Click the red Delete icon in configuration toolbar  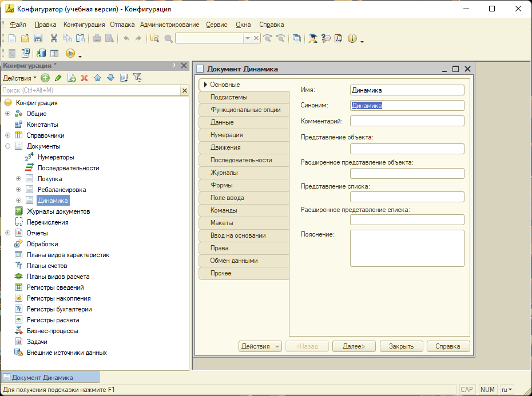tap(84, 78)
